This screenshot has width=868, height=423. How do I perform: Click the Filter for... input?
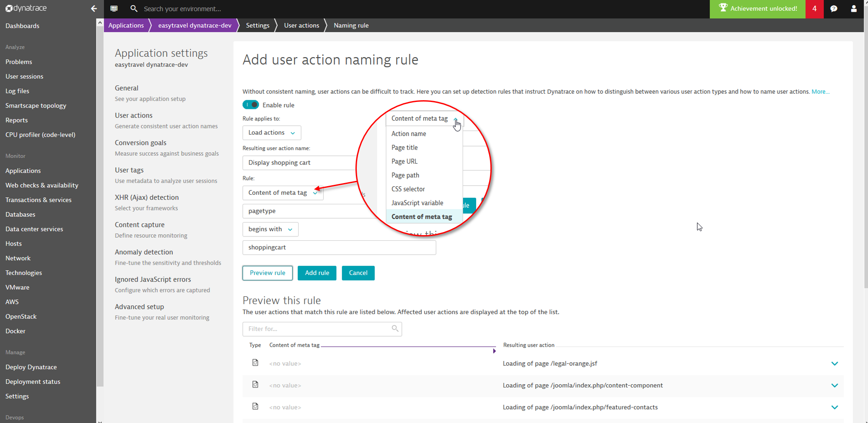click(322, 329)
